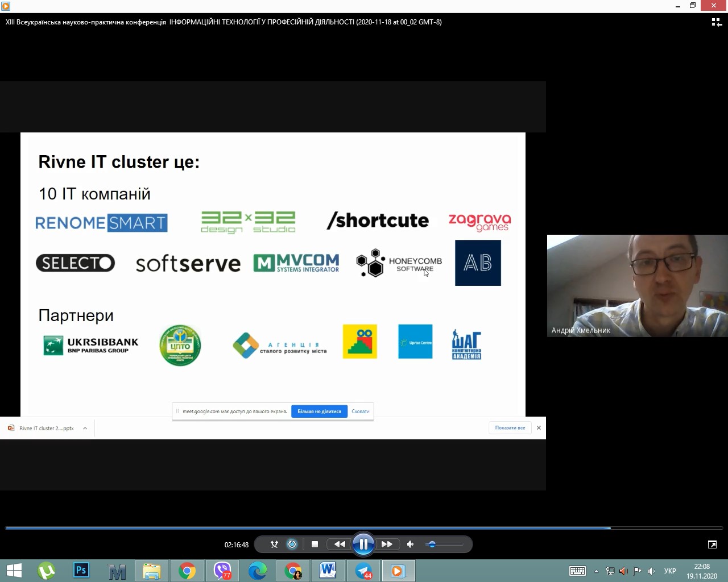The image size is (728, 582).
Task: Expand the Rivne IT cluster pptx download menu
Action: 85,428
